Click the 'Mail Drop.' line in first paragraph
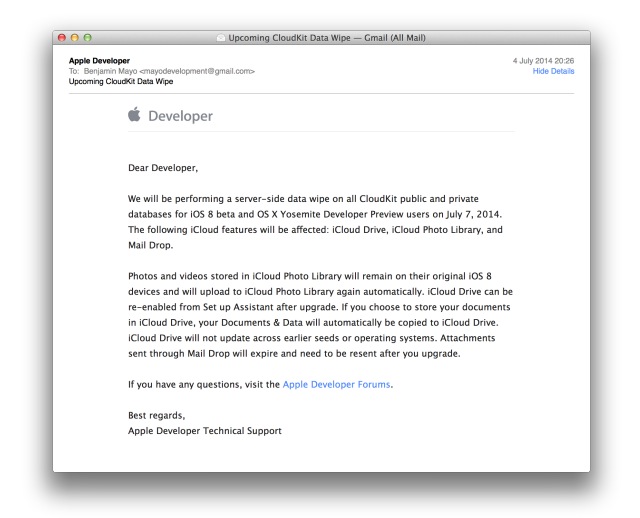The width and height of the screenshot is (640, 518). [x=151, y=245]
